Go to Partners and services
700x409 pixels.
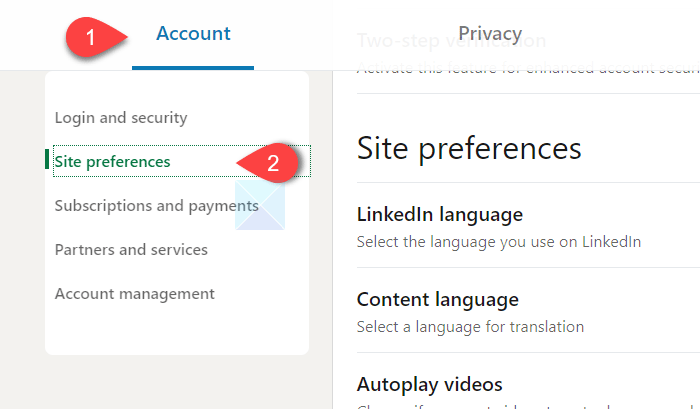pyautogui.click(x=131, y=250)
